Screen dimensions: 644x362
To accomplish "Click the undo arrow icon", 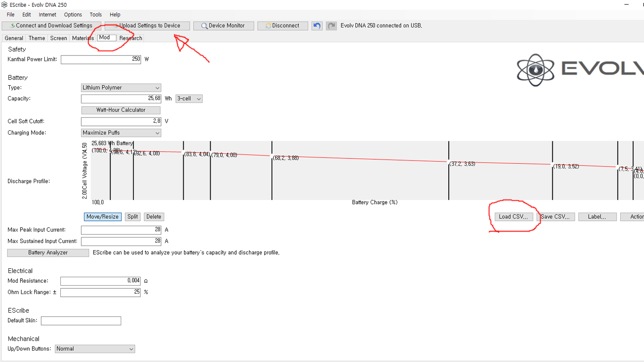I will coord(317,26).
